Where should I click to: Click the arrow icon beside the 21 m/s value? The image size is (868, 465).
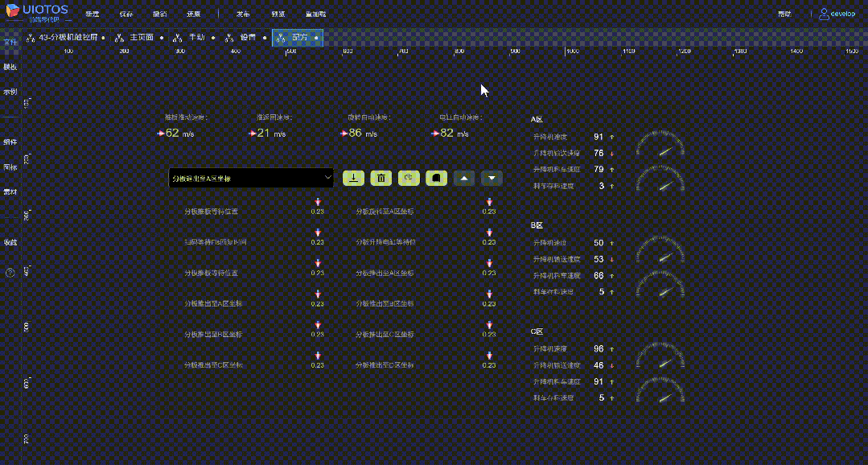tap(252, 134)
